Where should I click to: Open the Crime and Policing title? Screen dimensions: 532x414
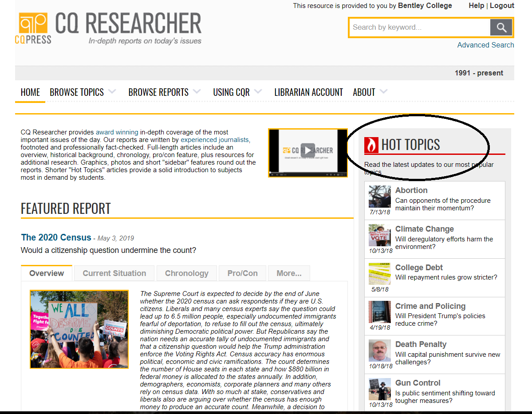[x=430, y=306]
